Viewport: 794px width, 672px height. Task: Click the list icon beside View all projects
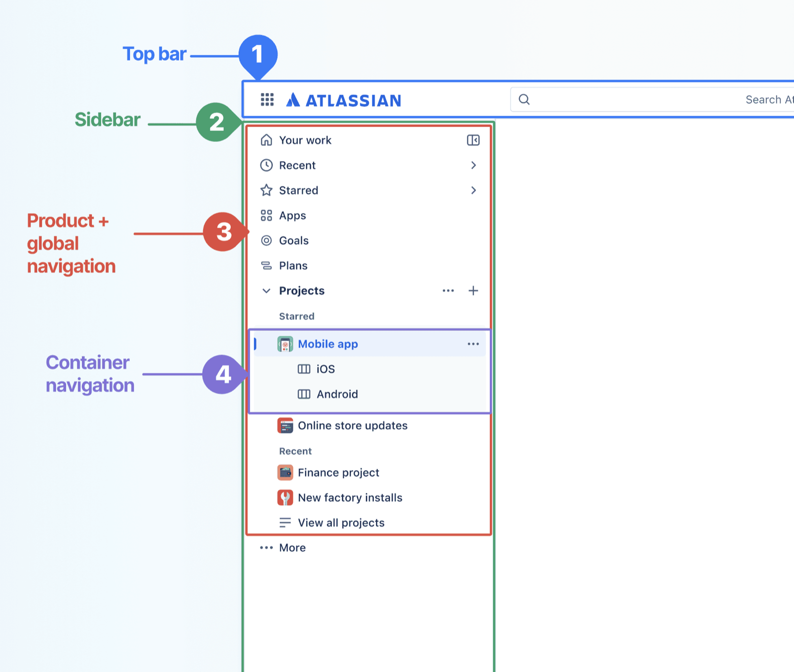click(285, 523)
